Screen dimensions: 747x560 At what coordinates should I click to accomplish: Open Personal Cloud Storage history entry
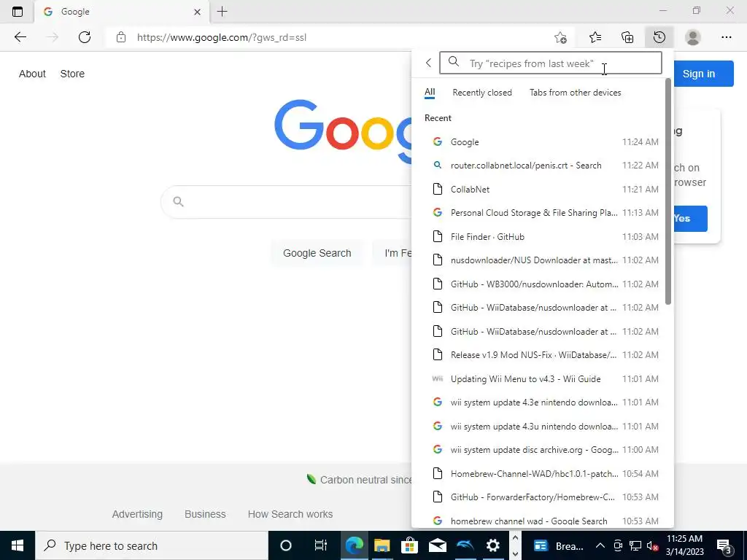pos(542,213)
